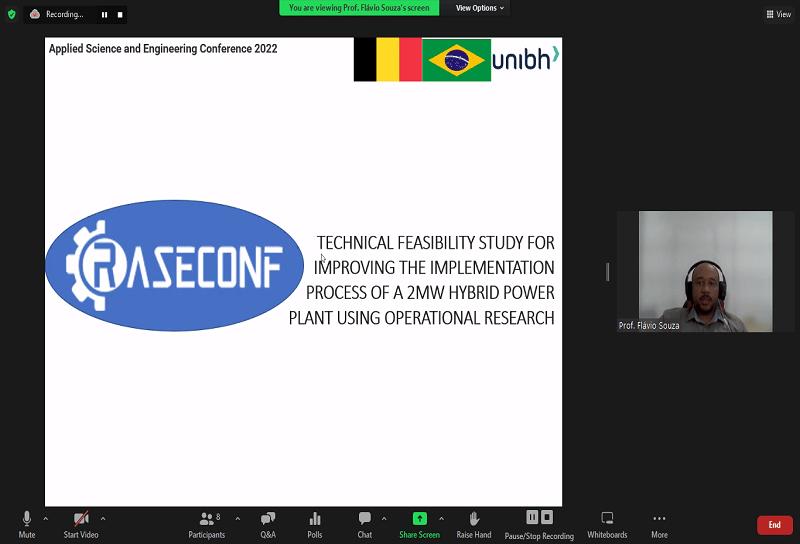Open the View layout menu
Screen dimensions: 800x544
(x=779, y=14)
